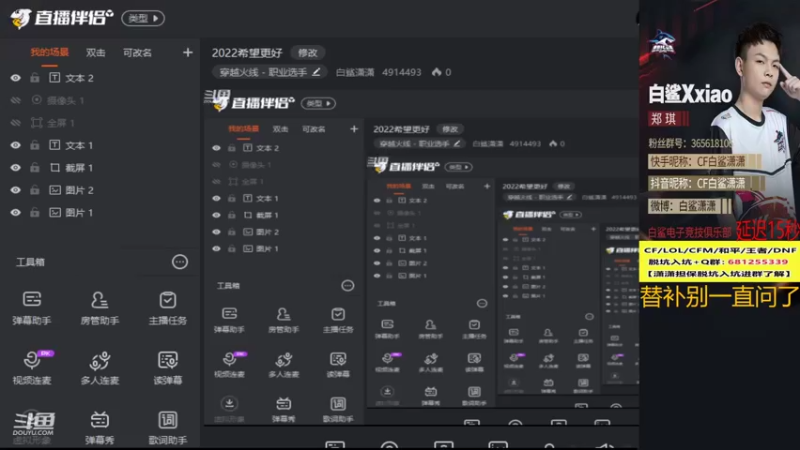Show the hidden 摄像头 1 source
The height and width of the screenshot is (450, 800).
click(16, 100)
